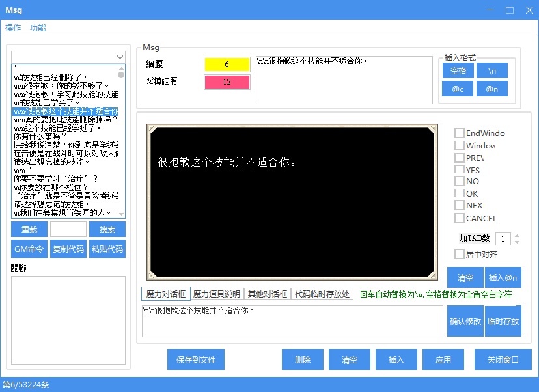This screenshot has width=539, height=392.
Task: Click the 加TAB數 number field
Action: [503, 238]
